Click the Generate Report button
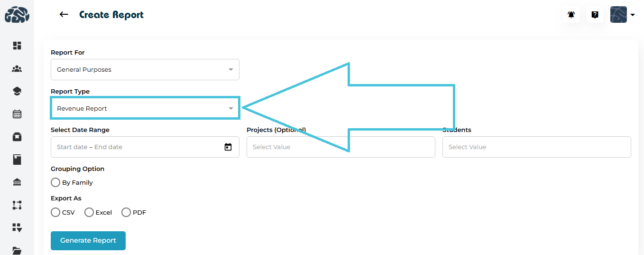 coord(88,240)
